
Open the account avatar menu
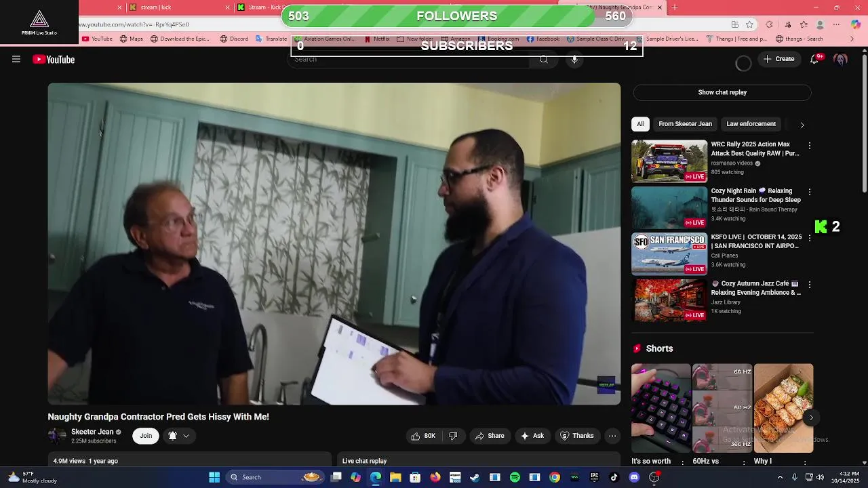841,60
